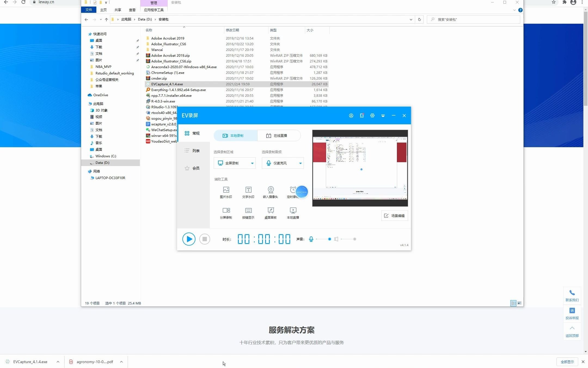Bookmark this page with the star icon
This screenshot has width=588, height=368.
554,2
